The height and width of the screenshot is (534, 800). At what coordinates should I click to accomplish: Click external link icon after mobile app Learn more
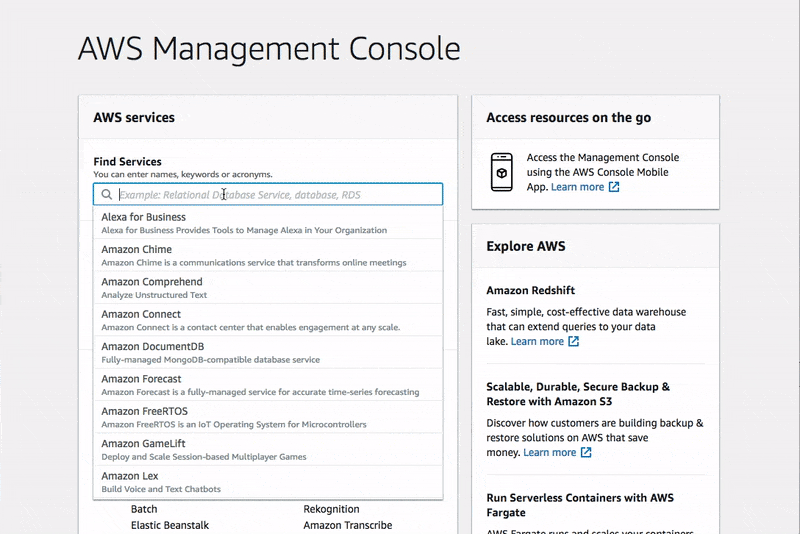point(614,187)
